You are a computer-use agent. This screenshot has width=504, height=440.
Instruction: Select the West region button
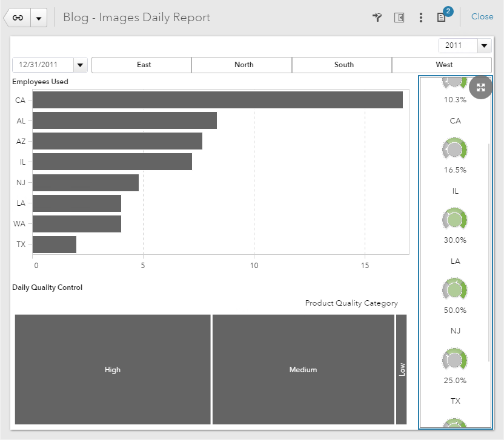pyautogui.click(x=442, y=65)
